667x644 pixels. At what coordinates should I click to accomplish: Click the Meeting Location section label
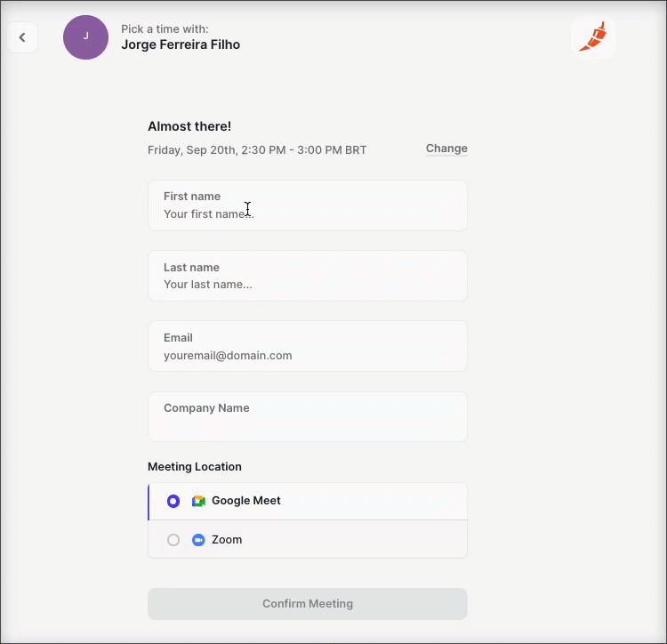(195, 467)
